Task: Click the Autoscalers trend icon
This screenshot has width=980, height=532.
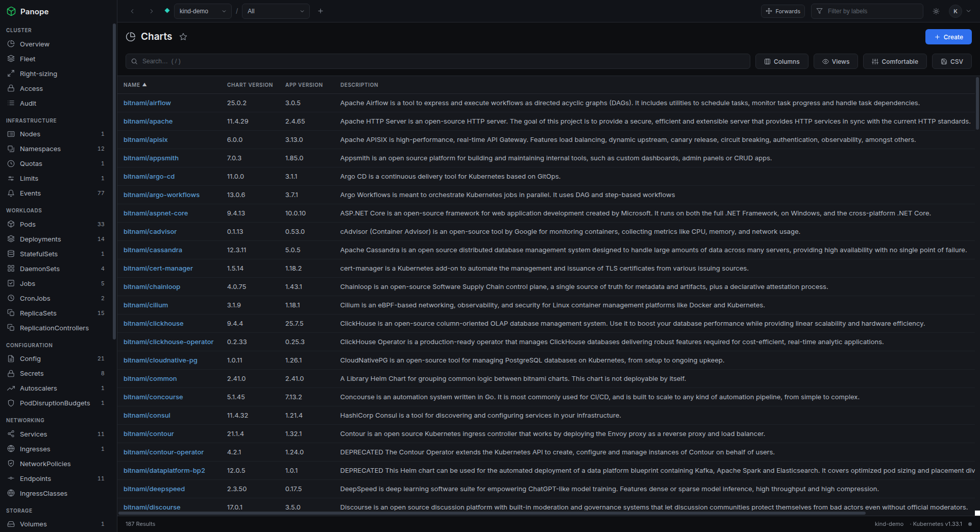Action: (x=11, y=388)
